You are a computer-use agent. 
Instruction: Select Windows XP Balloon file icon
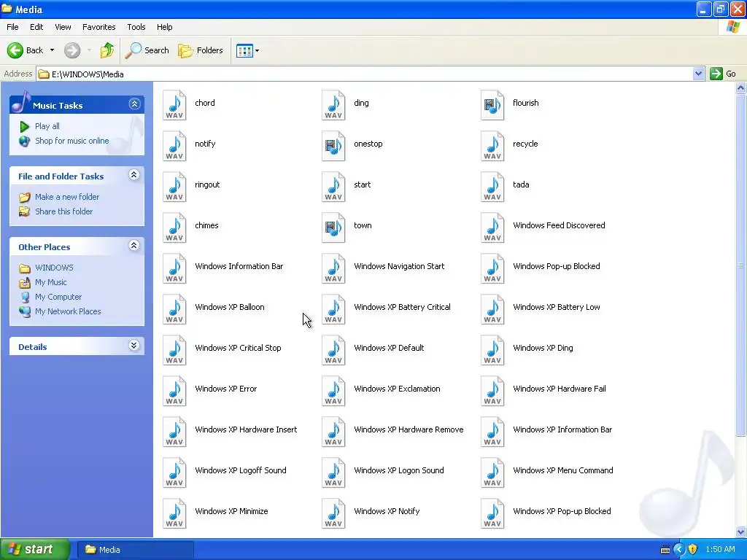pyautogui.click(x=174, y=309)
